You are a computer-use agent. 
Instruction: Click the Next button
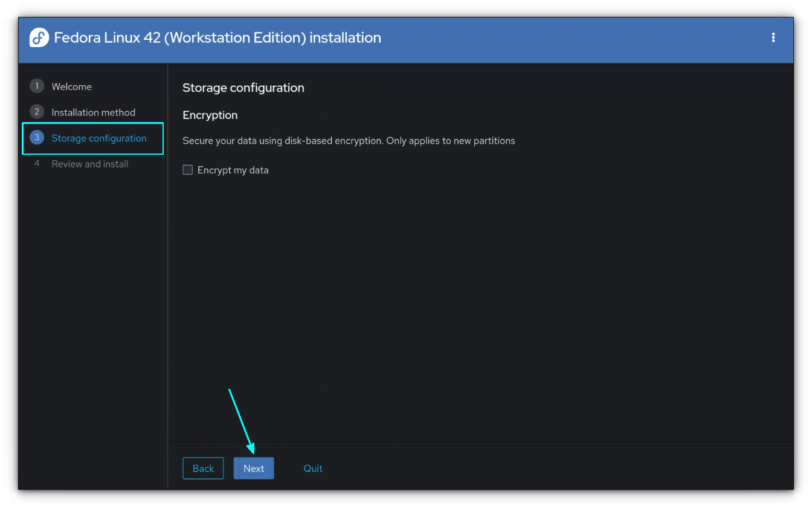[254, 468]
